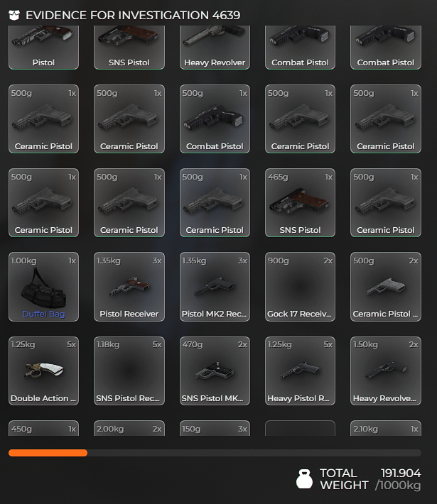
Task: Open the Duffel Bag item
Action: pyautogui.click(x=43, y=287)
